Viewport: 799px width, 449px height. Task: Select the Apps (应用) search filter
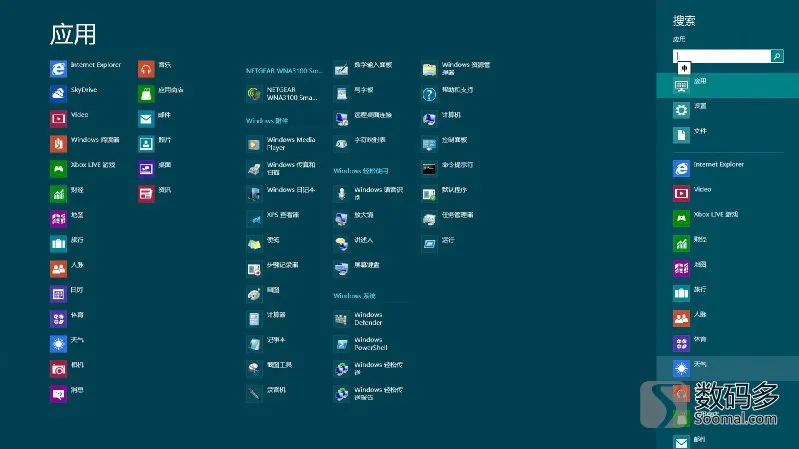click(x=728, y=85)
